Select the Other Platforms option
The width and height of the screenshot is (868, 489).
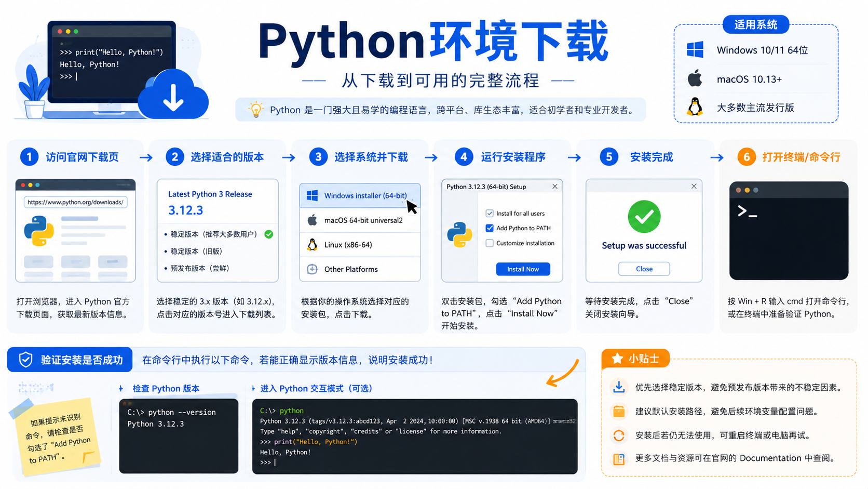(x=360, y=269)
